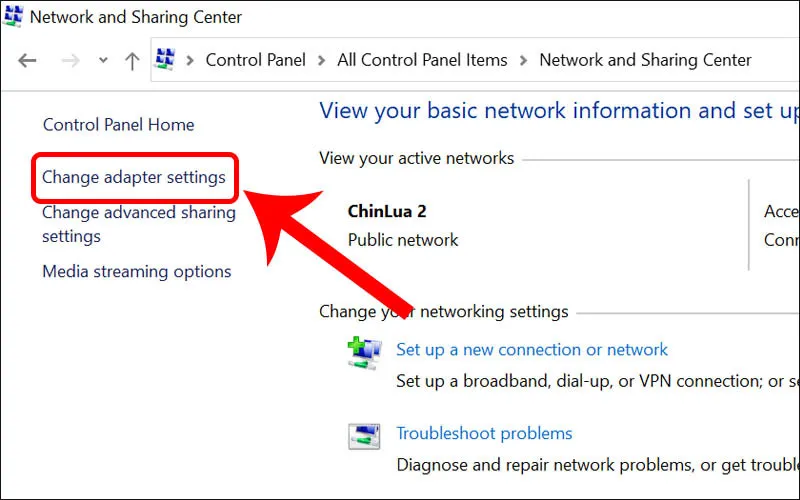The image size is (800, 500).
Task: Go up one level with the Up arrow
Action: [132, 61]
